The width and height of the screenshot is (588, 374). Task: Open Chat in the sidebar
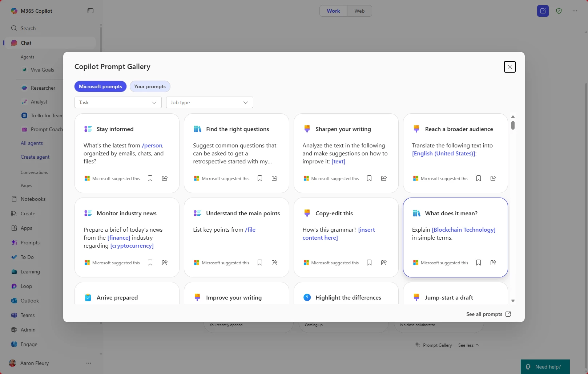pyautogui.click(x=50, y=43)
